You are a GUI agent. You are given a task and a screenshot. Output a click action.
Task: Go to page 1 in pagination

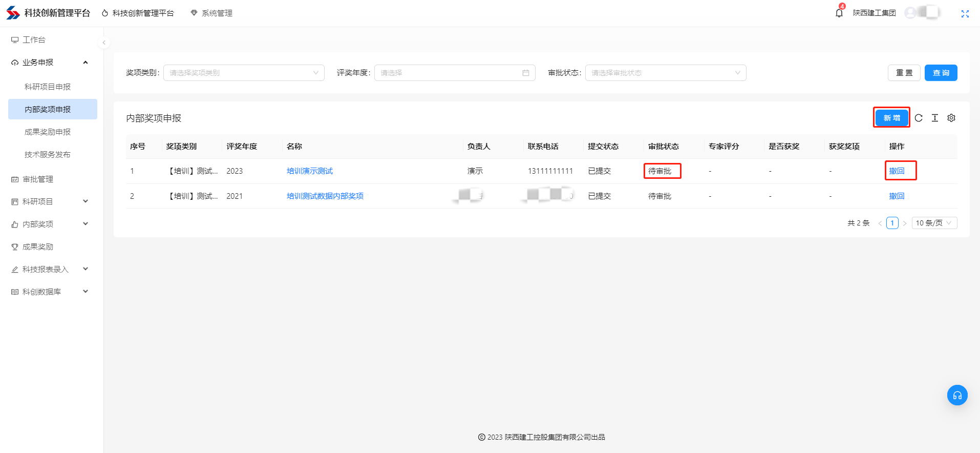click(x=892, y=223)
